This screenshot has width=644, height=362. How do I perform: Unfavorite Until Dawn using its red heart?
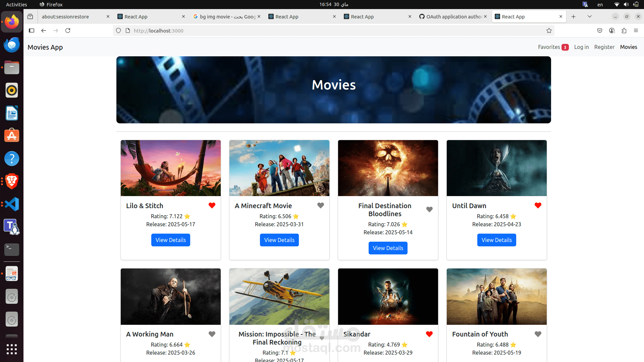coord(538,205)
